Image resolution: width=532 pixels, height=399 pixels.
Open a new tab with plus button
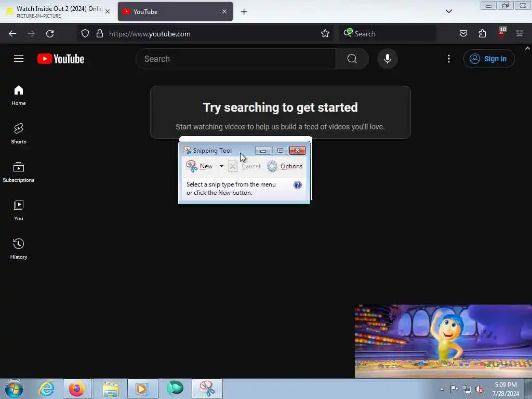point(244,12)
